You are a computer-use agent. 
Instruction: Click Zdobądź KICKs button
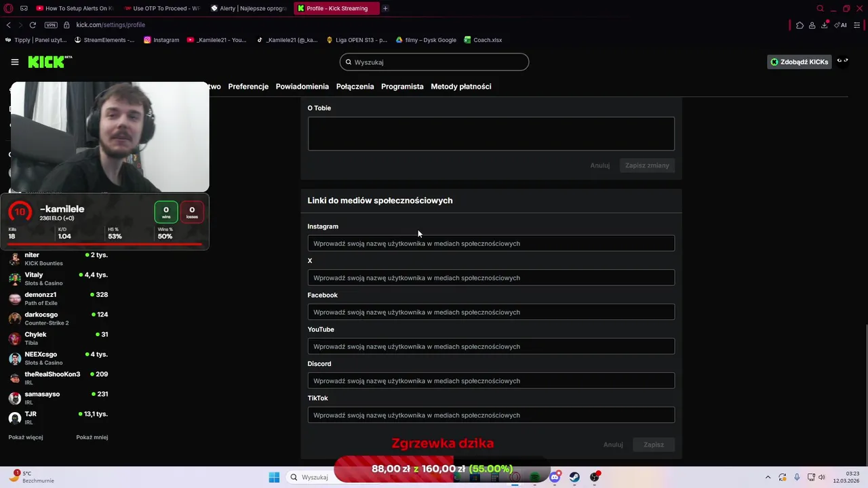[x=799, y=62]
